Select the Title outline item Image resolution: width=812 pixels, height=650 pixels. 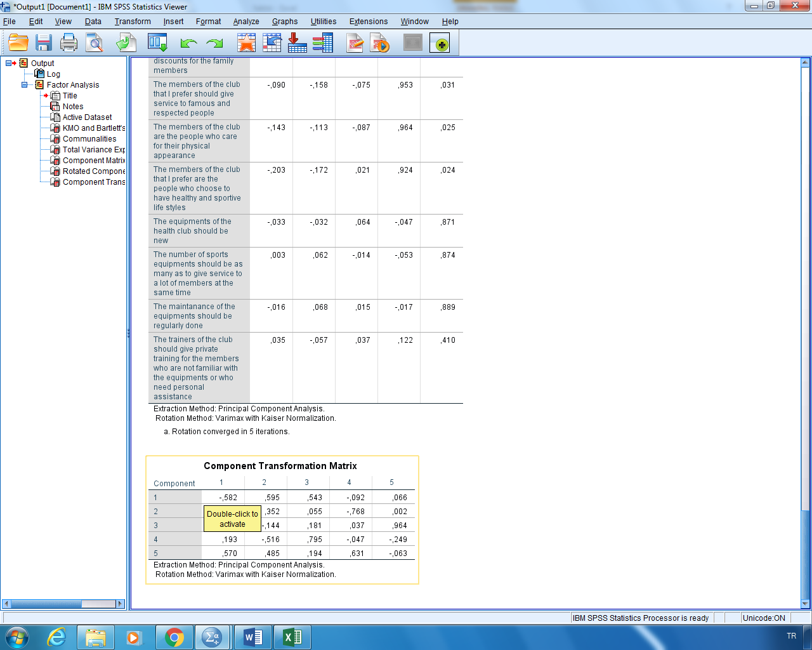coord(70,95)
